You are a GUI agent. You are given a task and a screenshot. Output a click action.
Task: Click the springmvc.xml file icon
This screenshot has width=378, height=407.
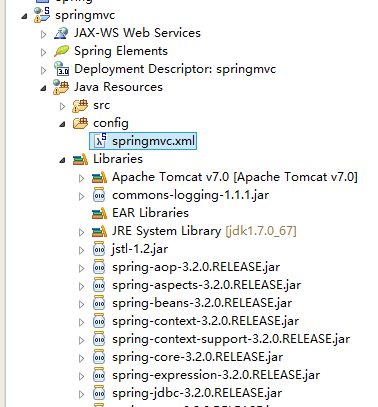click(100, 141)
